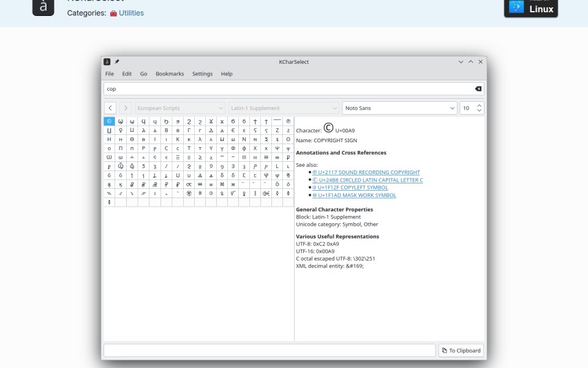The height and width of the screenshot is (368, 588).
Task: Expand the Noto Sans font dropdown
Action: [399, 108]
